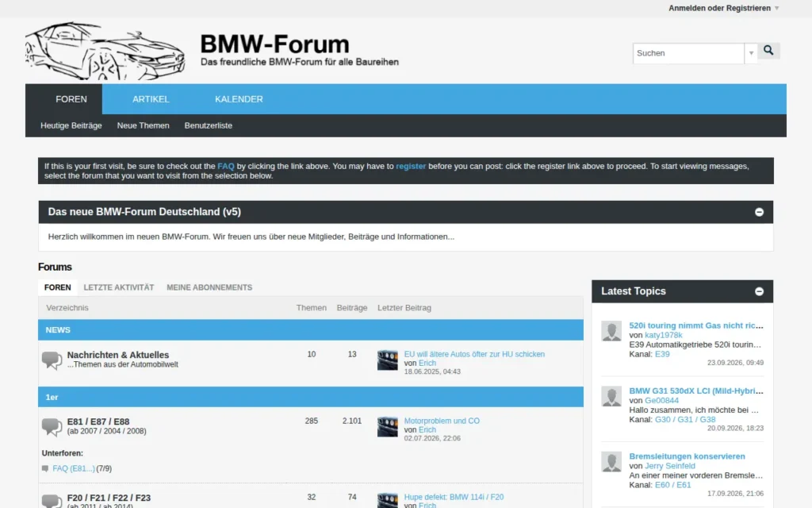Click small icon beside FAQ (E81...) subforum
Viewport: 812px width, 508px height.
[45, 468]
